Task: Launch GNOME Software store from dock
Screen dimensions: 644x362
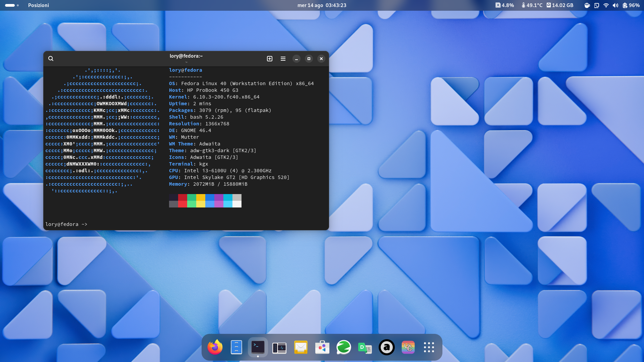Action: (322, 347)
